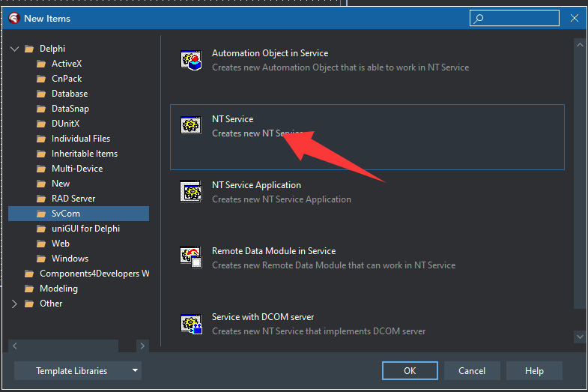Viewport: 588px width, 392px height.
Task: Click description "Creates new NT Service Application"
Action: [282, 199]
